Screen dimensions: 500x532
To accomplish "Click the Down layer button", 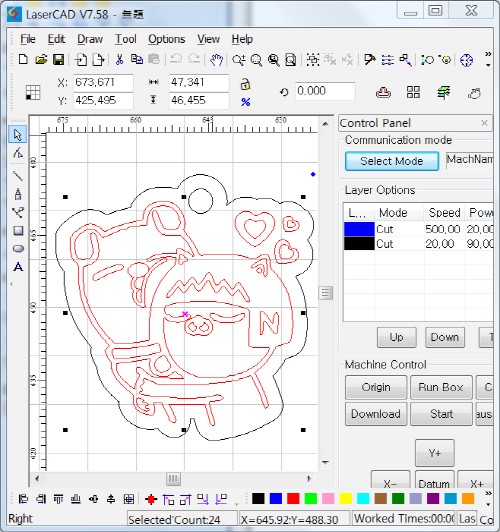I will pyautogui.click(x=445, y=337).
